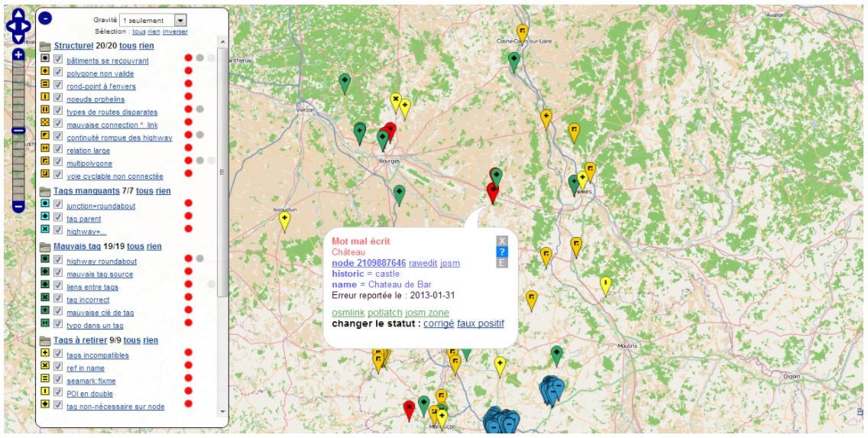
Task: Toggle the 'noeuds orphelins' checkbox
Action: pyautogui.click(x=58, y=99)
